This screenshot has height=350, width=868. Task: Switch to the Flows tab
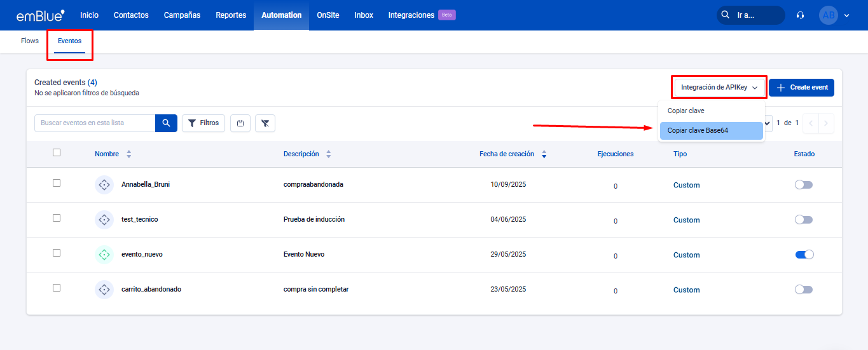(30, 41)
